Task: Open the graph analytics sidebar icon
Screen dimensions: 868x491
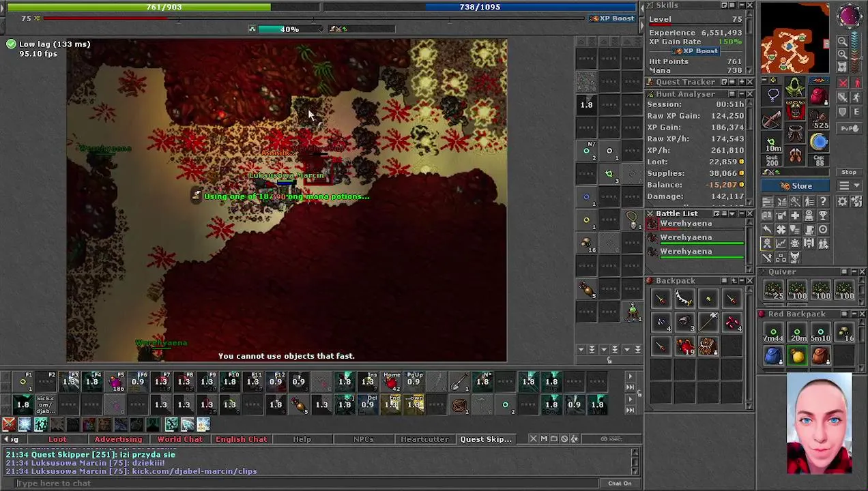Action: point(781,243)
